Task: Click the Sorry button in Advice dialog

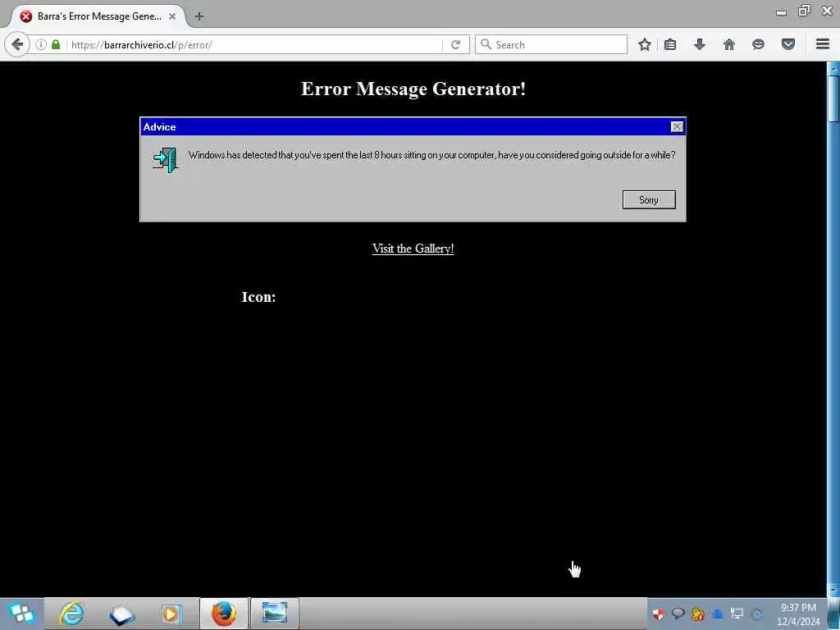Action: point(649,200)
